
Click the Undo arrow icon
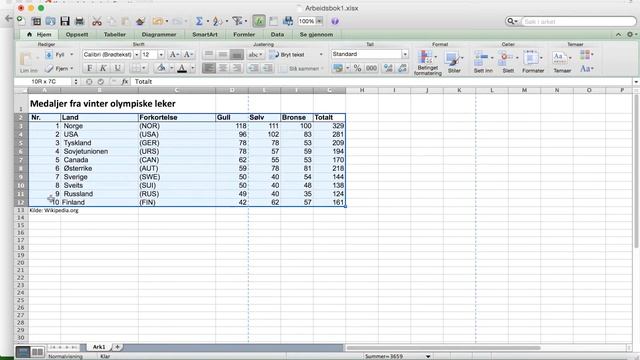[x=158, y=21]
